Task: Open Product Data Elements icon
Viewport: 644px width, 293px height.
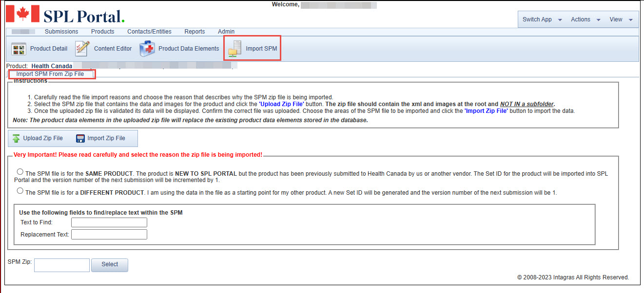Action: [147, 49]
